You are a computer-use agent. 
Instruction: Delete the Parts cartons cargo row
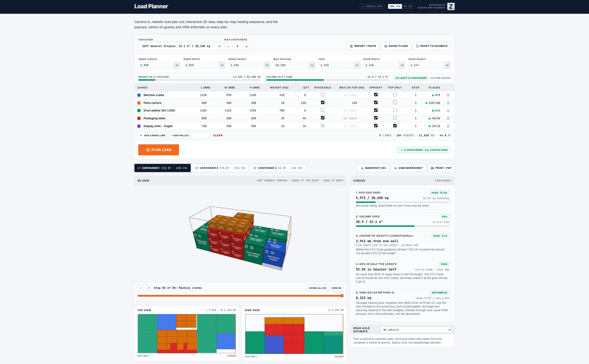click(448, 103)
